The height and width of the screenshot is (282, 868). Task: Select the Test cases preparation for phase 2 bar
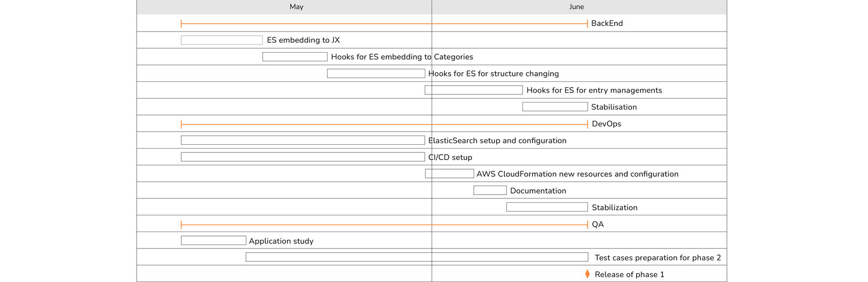coord(417,257)
